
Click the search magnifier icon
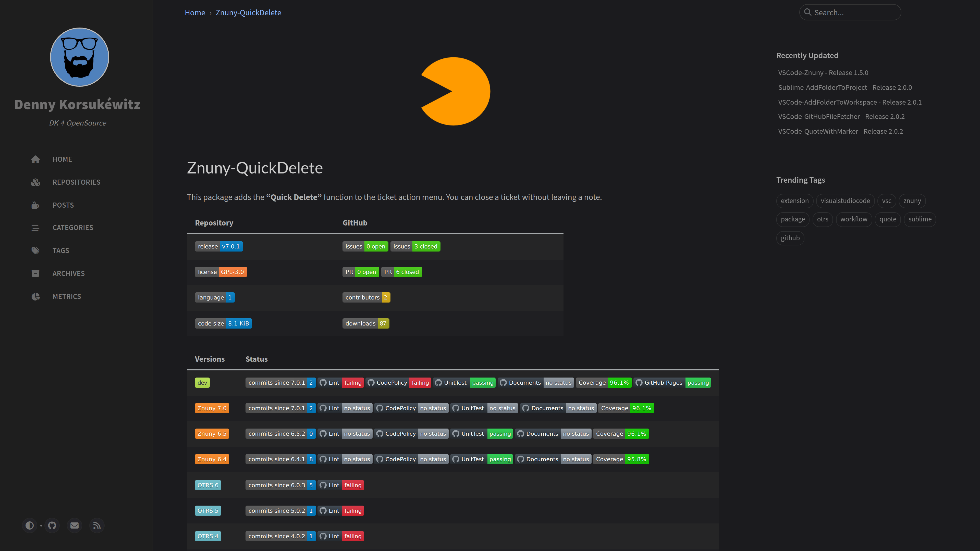tap(808, 12)
